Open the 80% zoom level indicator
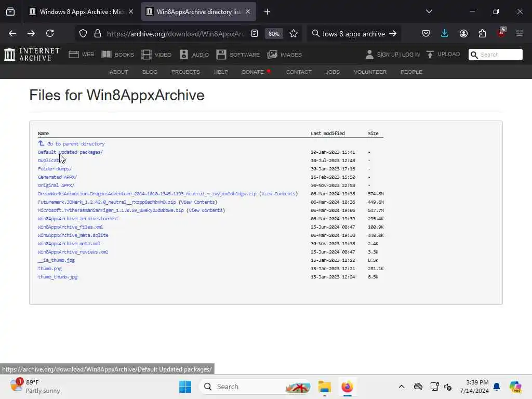This screenshot has height=399, width=532. click(274, 34)
